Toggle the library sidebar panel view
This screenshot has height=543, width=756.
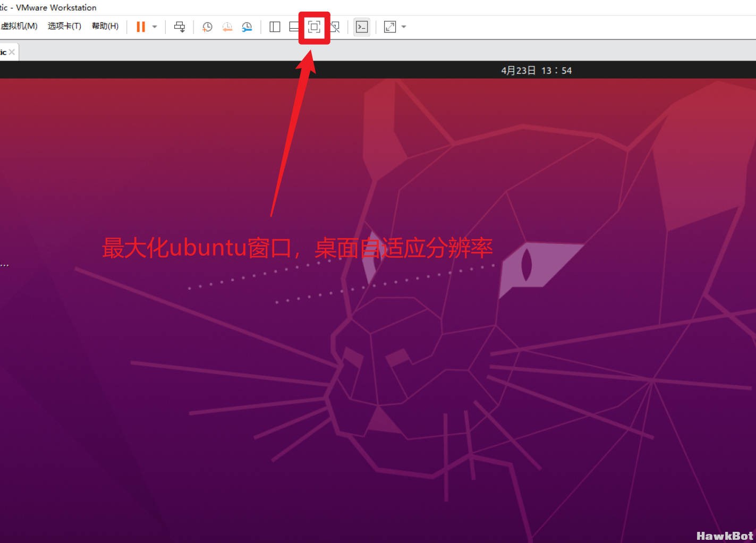coord(275,27)
